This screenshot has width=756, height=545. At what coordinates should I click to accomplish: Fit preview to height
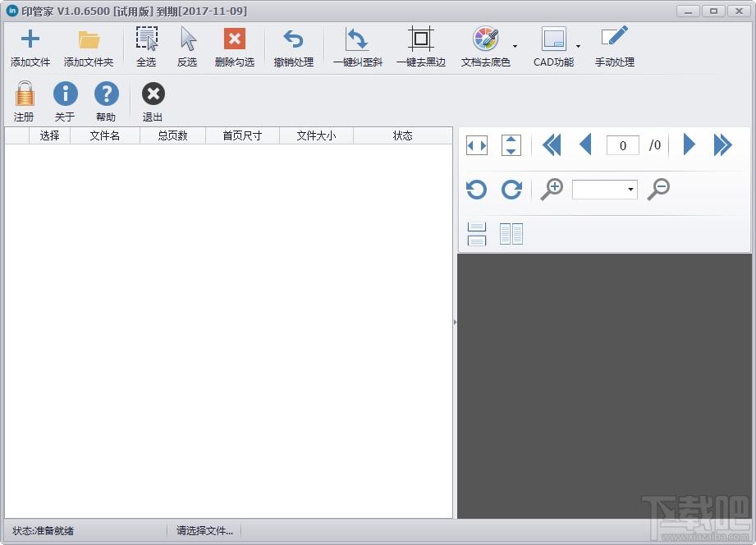click(x=511, y=145)
